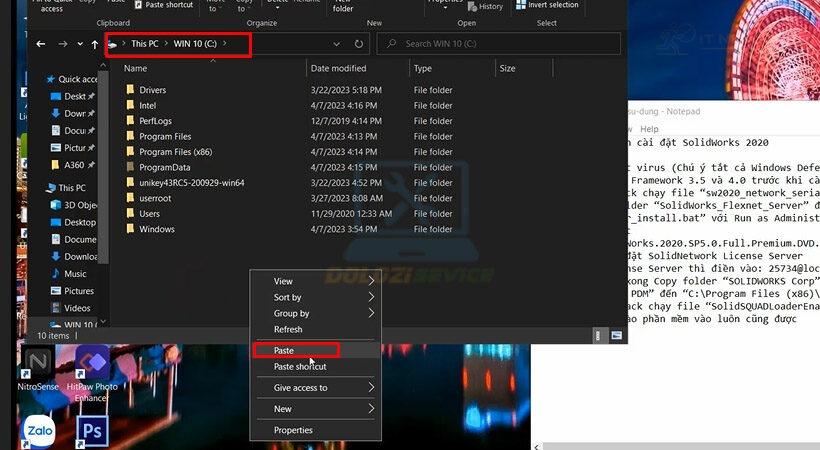Open the NitroSense desktop shortcut
The width and height of the screenshot is (820, 450).
pyautogui.click(x=40, y=363)
